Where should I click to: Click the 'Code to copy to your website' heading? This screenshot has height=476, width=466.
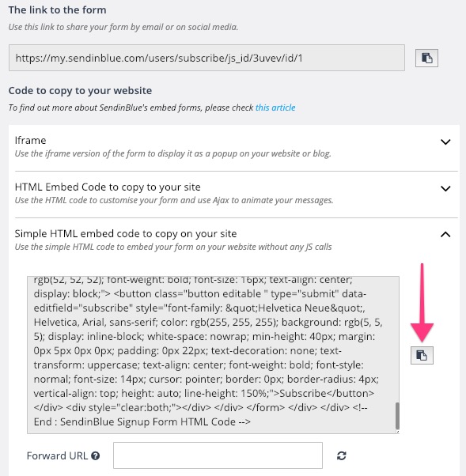tap(80, 90)
